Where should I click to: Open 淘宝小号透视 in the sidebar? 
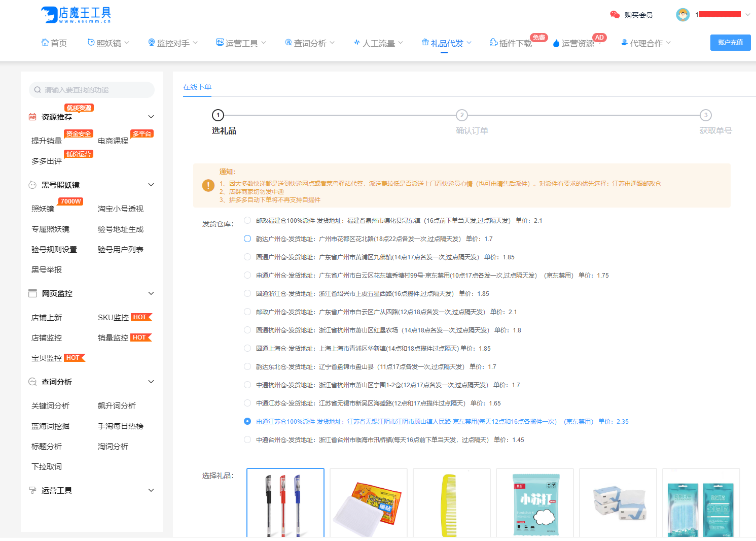121,209
